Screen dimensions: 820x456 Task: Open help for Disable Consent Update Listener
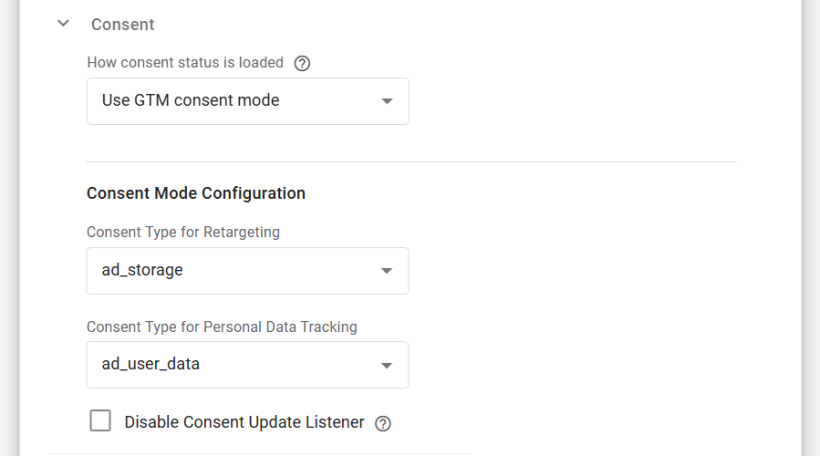tap(382, 423)
